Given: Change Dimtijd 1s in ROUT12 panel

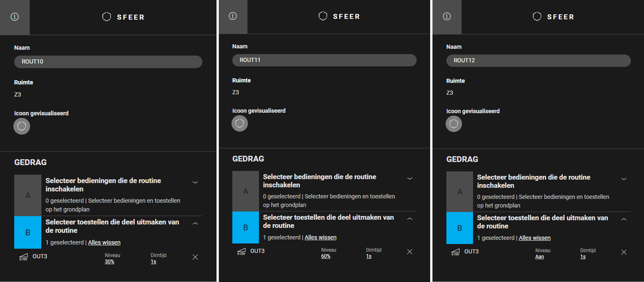Looking at the screenshot, I should click(x=583, y=257).
